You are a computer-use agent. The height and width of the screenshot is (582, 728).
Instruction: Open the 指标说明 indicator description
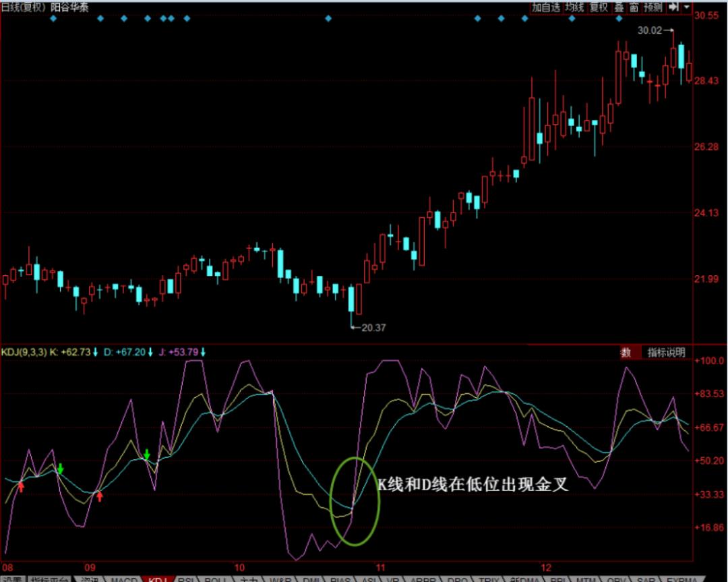click(x=666, y=353)
